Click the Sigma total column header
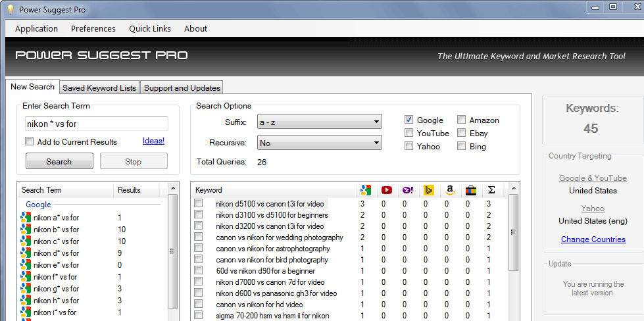Image resolution: width=644 pixels, height=321 pixels. [491, 190]
